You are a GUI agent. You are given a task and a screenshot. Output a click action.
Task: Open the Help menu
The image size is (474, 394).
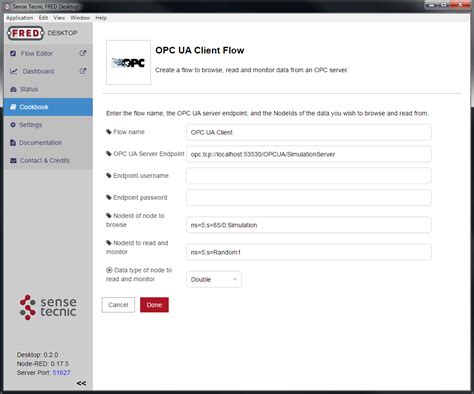[x=101, y=18]
